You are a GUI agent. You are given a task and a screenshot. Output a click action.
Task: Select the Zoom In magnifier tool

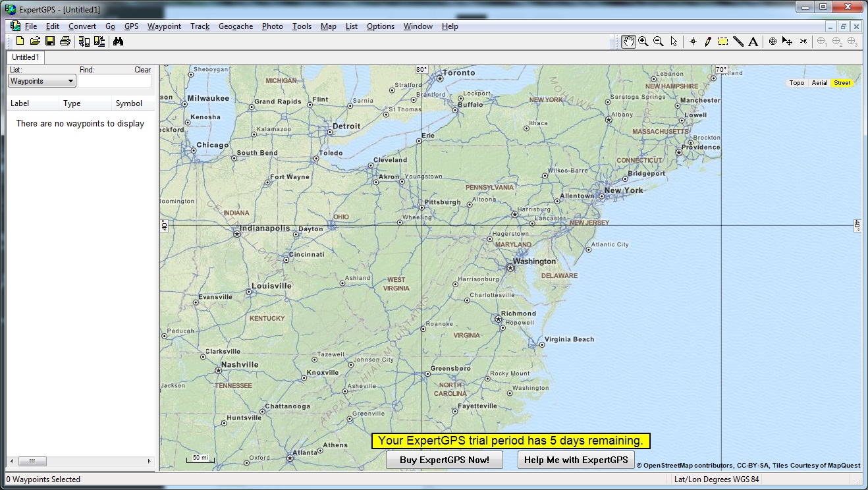[x=643, y=41]
